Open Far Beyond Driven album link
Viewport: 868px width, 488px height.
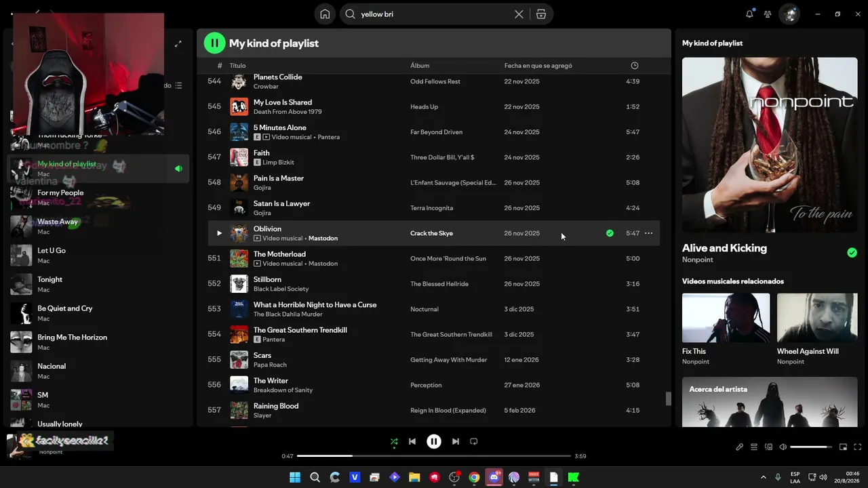[436, 132]
